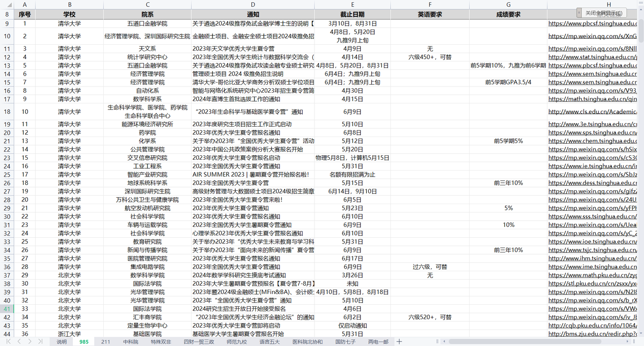The image size is (644, 346).
Task: Select column F header
Action: (x=430, y=4)
